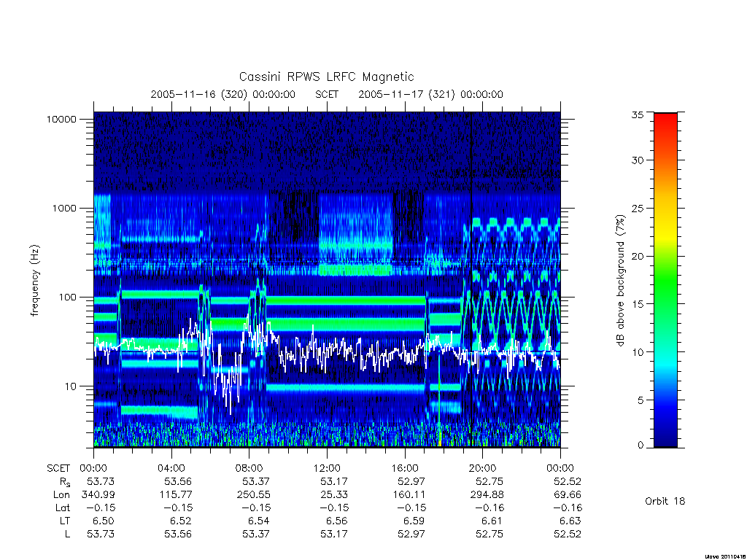Click the "Rs" row label

[x=65, y=483]
